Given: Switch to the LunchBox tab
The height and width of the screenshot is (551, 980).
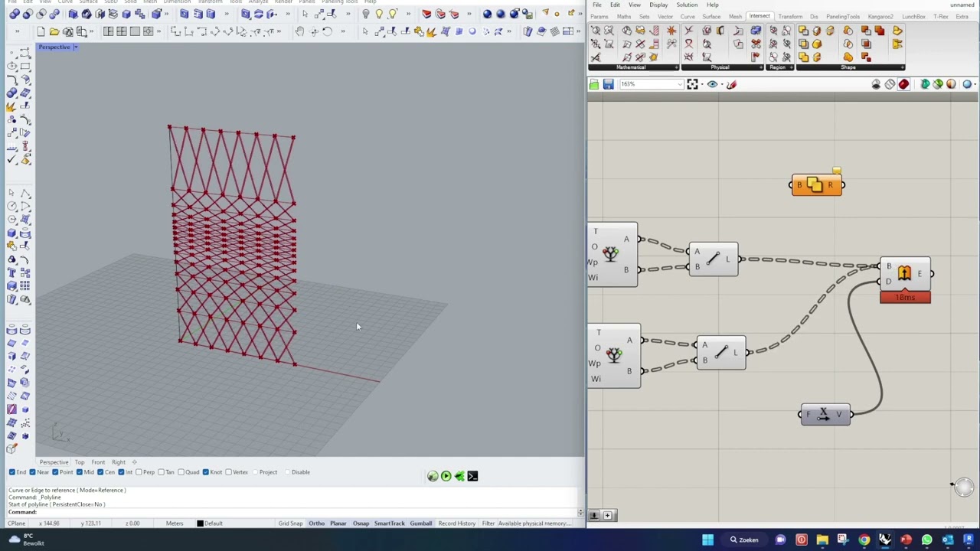Looking at the screenshot, I should pyautogui.click(x=913, y=17).
